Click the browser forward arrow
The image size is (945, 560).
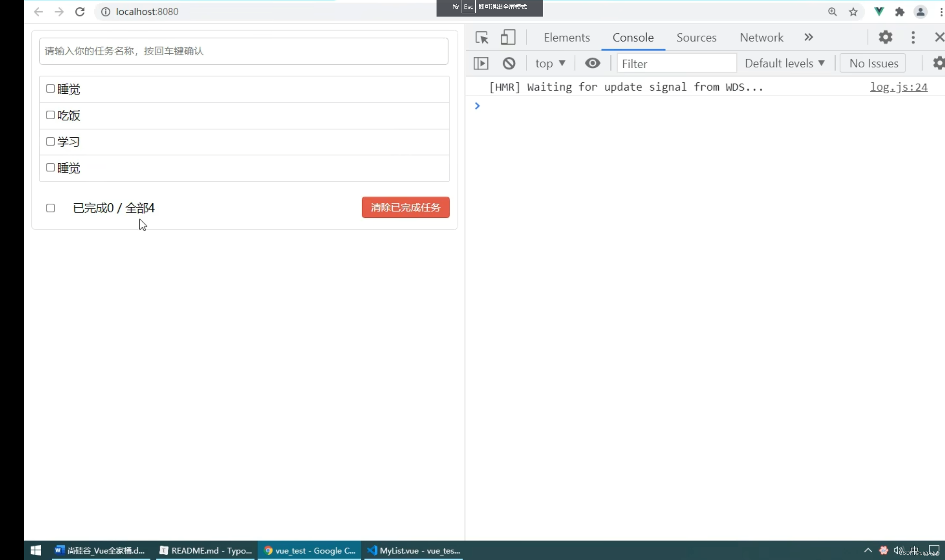(59, 12)
